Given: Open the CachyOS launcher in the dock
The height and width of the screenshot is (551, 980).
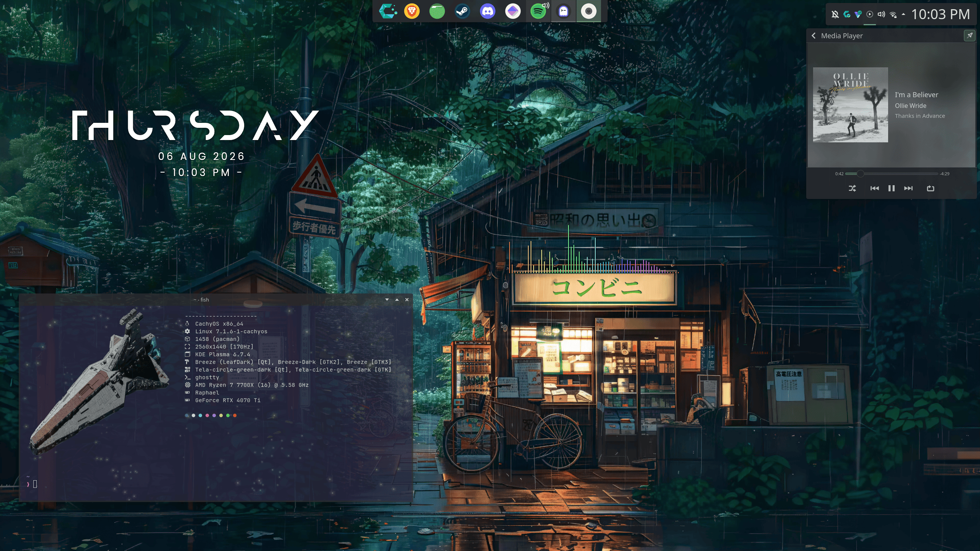Looking at the screenshot, I should (x=387, y=11).
